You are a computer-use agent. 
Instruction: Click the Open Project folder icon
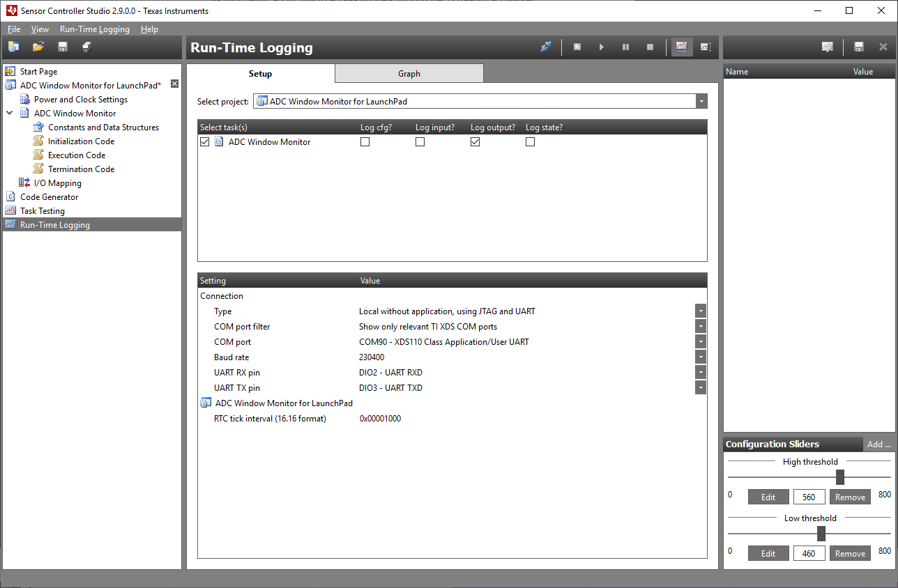[38, 47]
